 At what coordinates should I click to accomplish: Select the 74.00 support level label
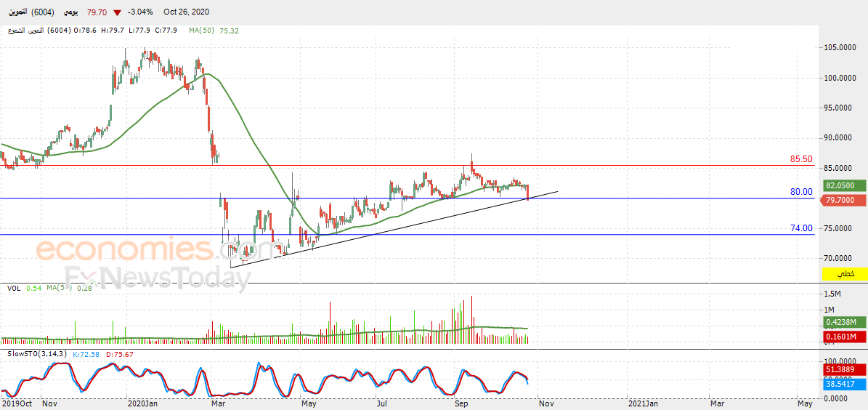pyautogui.click(x=801, y=228)
